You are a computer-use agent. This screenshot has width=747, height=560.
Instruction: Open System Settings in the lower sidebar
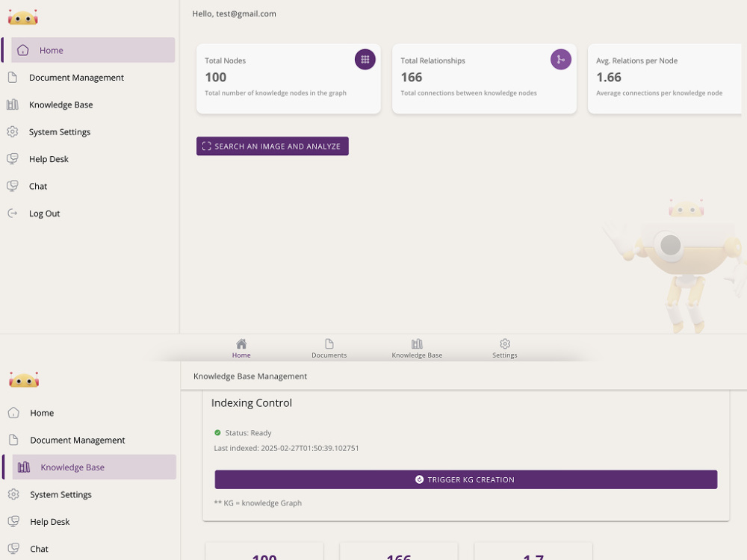coord(61,495)
